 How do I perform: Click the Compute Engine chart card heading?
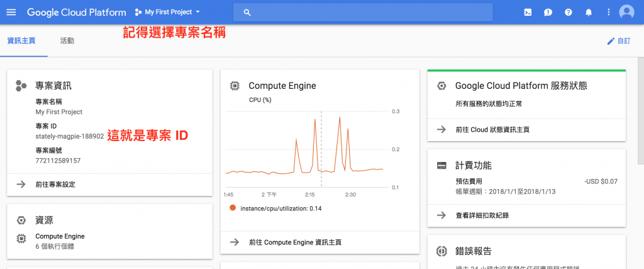pyautogui.click(x=282, y=86)
